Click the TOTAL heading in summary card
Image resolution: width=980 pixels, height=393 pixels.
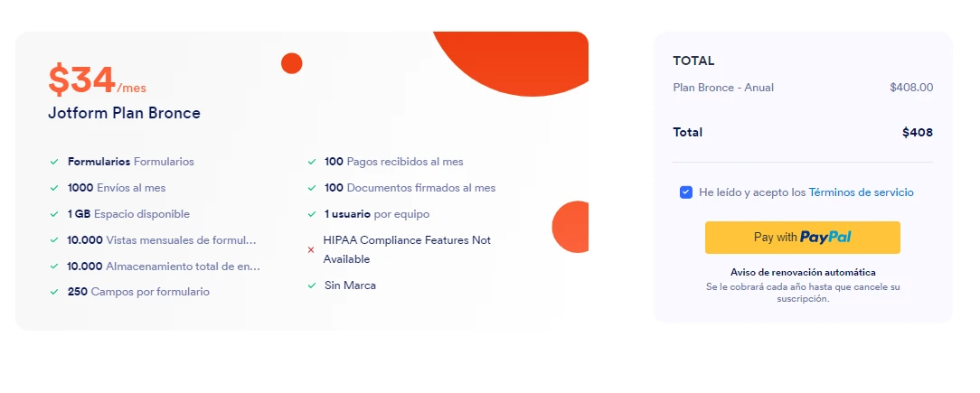(693, 61)
